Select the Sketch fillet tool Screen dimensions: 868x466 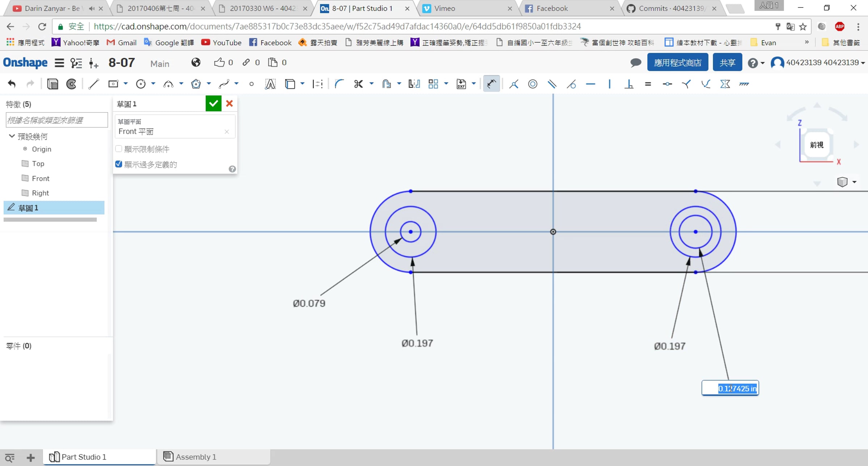pos(339,84)
